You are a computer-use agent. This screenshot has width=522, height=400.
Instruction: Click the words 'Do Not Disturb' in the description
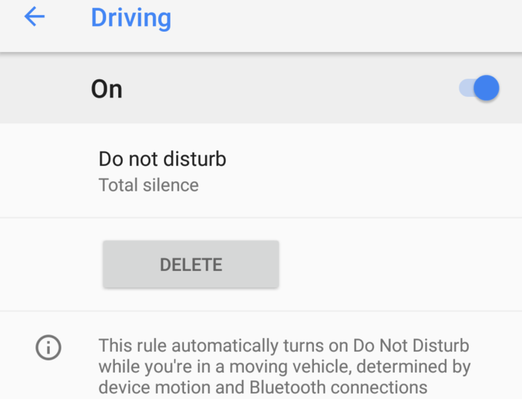[411, 345]
